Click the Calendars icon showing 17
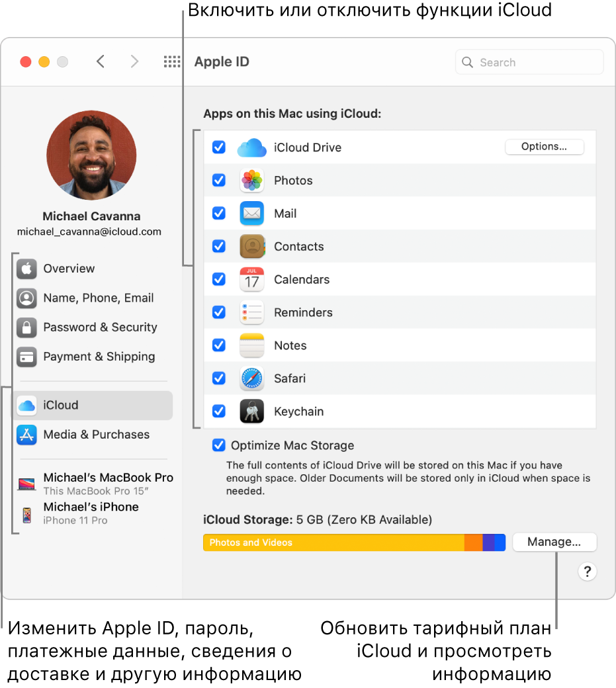616x688 pixels. click(252, 279)
